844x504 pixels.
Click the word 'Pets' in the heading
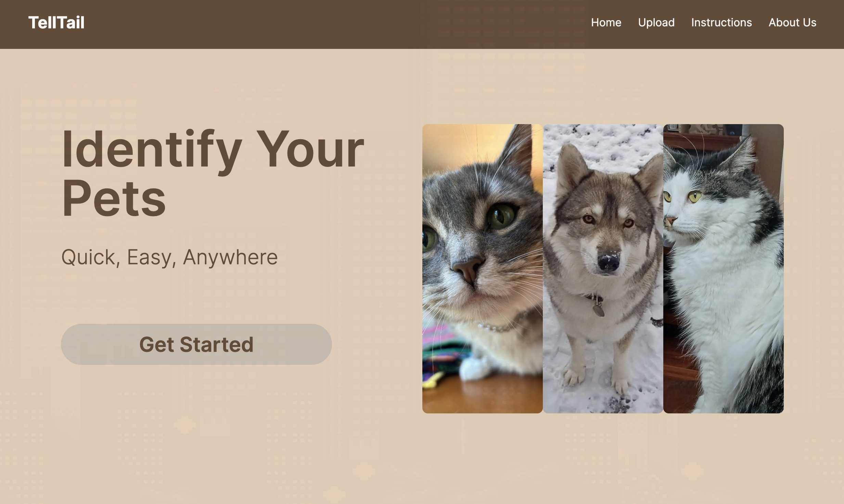114,198
